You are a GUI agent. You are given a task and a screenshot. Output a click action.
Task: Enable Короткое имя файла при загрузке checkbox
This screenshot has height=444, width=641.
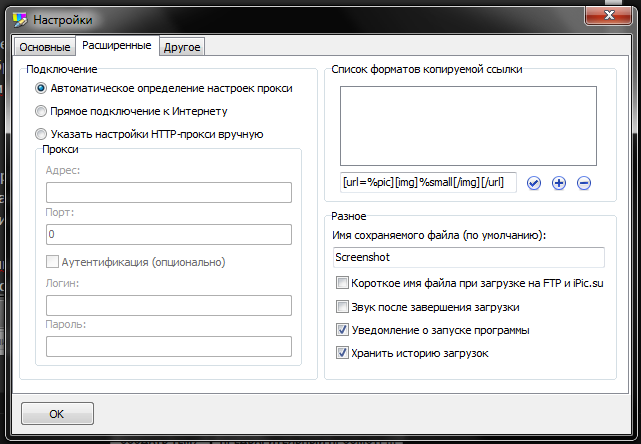click(342, 283)
